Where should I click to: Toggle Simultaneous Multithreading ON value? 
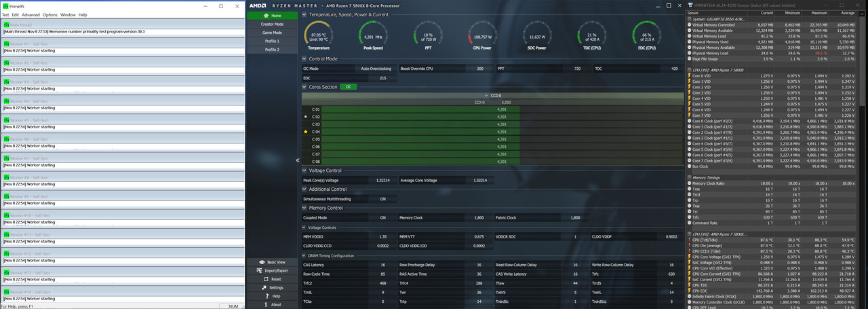click(383, 199)
